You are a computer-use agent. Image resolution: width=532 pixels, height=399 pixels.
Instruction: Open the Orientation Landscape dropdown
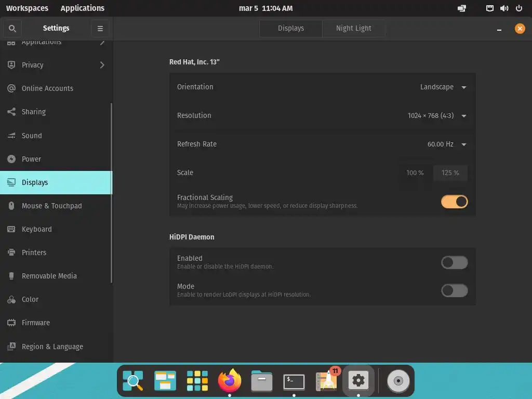tap(443, 87)
